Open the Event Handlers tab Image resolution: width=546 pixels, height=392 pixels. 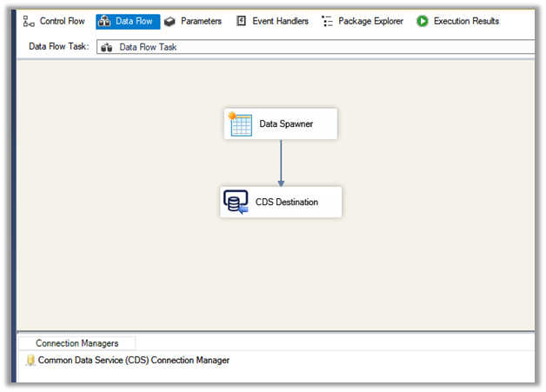(280, 21)
